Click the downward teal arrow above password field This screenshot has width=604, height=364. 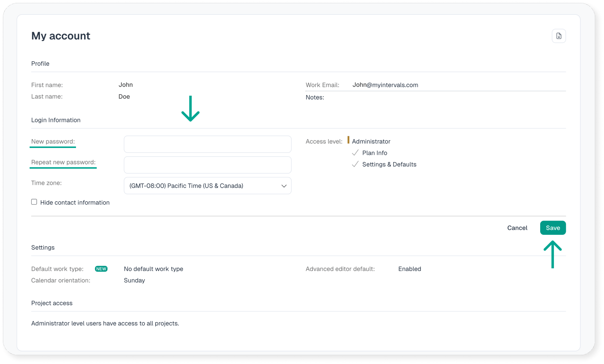click(x=190, y=109)
